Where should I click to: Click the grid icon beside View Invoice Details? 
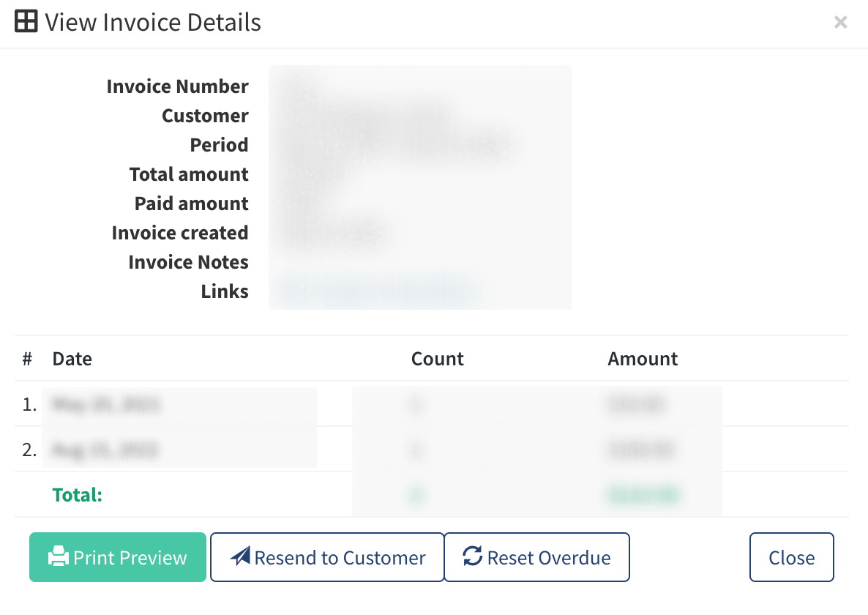(x=26, y=21)
